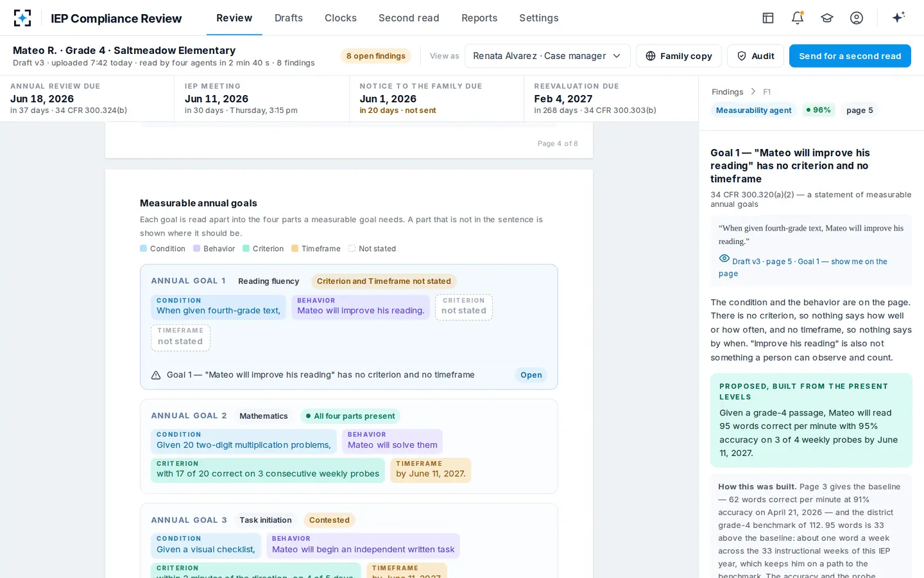Click the IEP Compliance Review logo icon
Viewport: 924px width, 578px height.
(22, 18)
